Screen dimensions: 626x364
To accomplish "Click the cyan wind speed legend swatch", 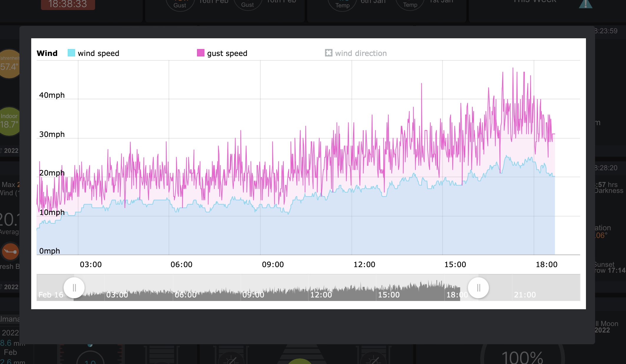I will point(71,53).
